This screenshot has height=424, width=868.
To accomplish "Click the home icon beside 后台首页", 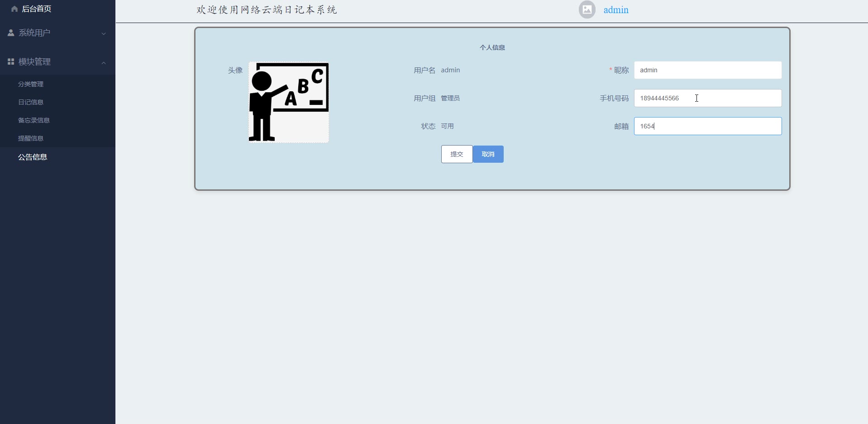I will 14,9.
